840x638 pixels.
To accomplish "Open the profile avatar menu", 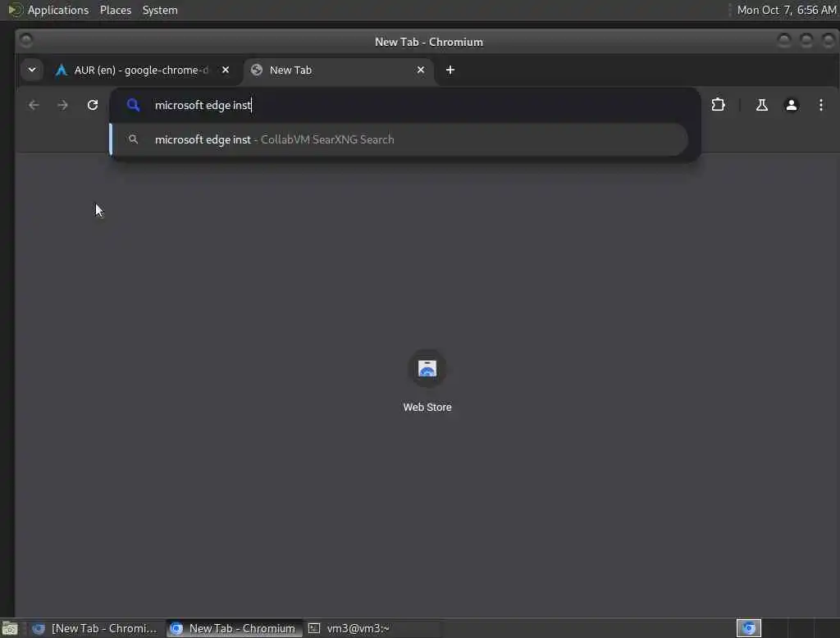I will (792, 105).
